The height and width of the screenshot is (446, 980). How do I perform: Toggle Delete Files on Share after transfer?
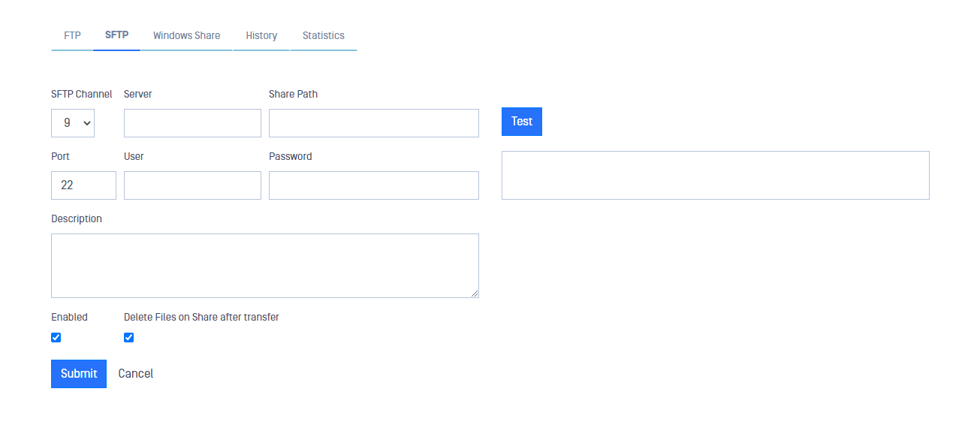click(128, 338)
